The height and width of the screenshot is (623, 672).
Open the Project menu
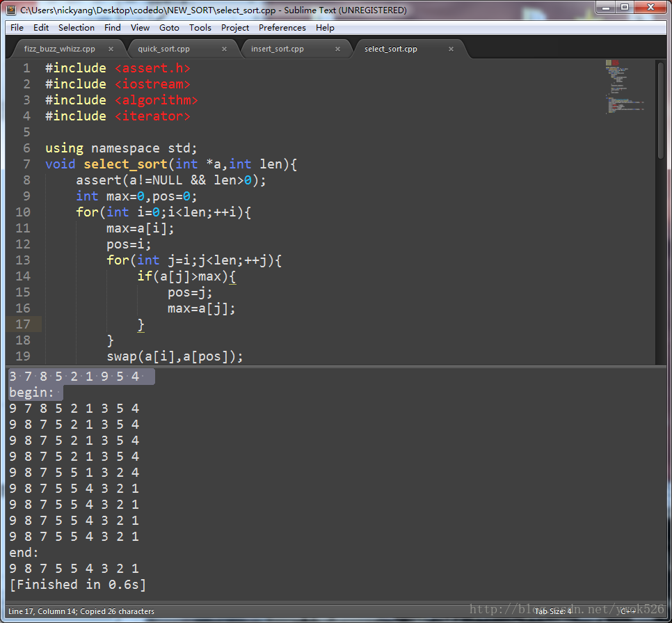(235, 27)
